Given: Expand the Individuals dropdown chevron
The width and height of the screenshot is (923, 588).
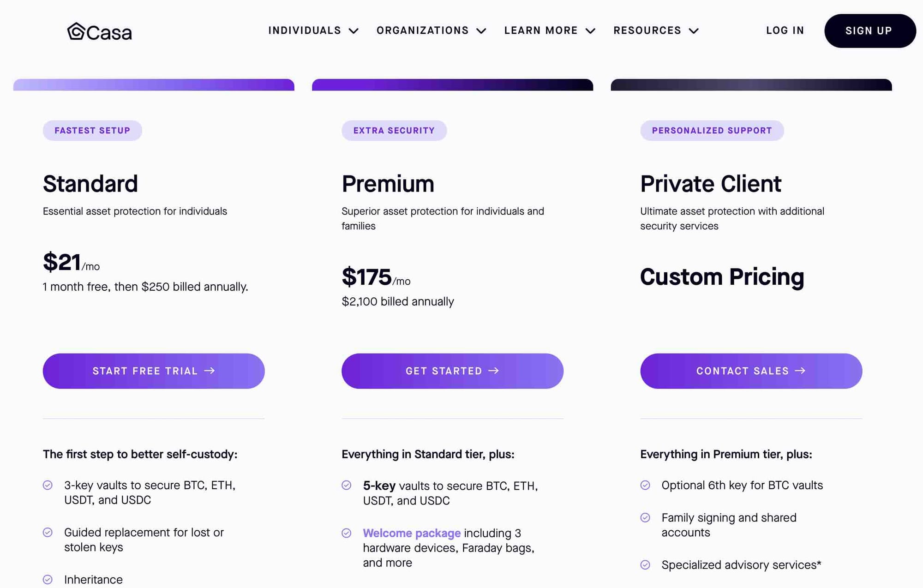Looking at the screenshot, I should pyautogui.click(x=354, y=31).
